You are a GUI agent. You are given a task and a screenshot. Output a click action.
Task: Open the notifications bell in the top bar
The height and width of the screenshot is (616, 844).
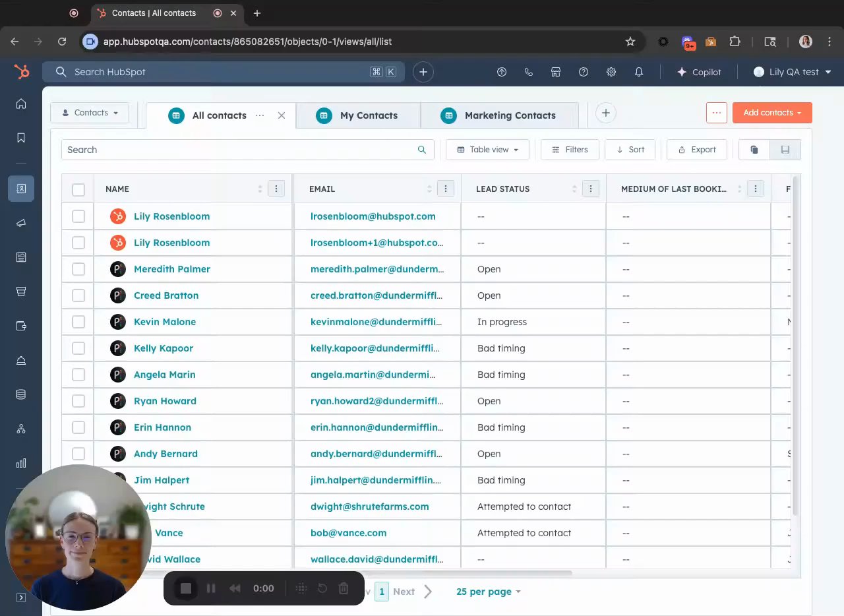[x=639, y=72]
